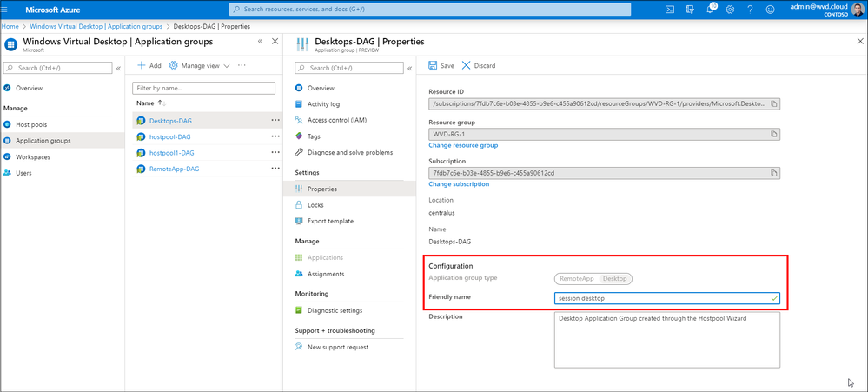Open Users menu item
Viewport: 868px width, 392px height.
point(23,173)
